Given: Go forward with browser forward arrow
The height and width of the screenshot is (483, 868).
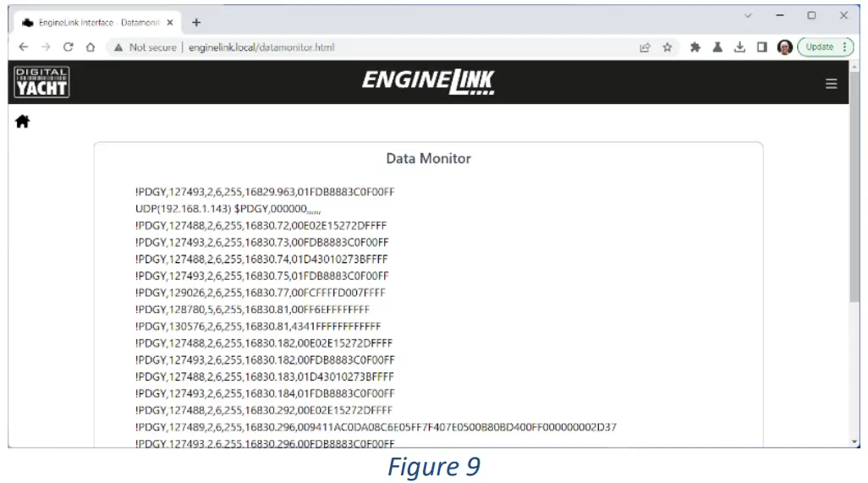Looking at the screenshot, I should point(46,47).
